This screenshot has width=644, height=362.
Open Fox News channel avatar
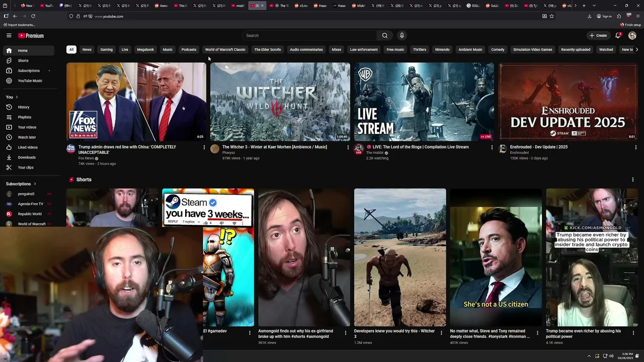click(x=71, y=149)
